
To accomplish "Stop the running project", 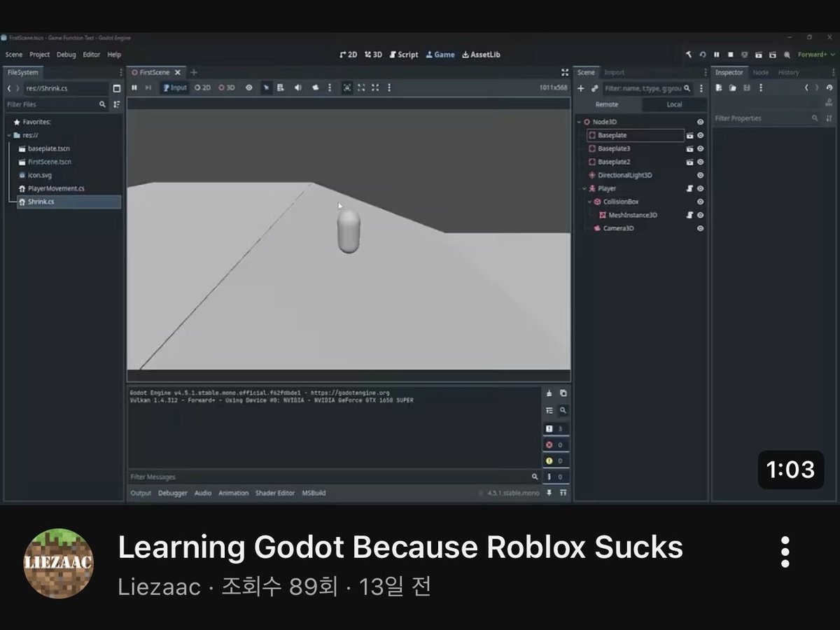I will [731, 55].
